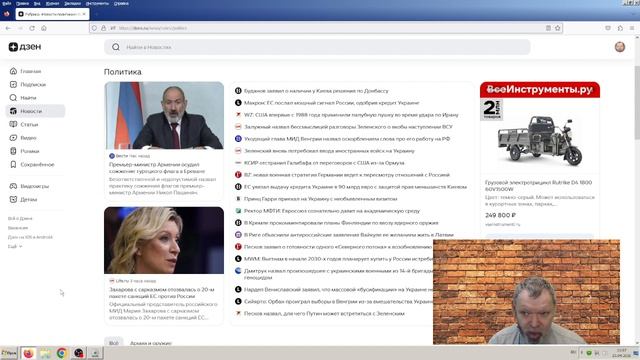Open the Zakharova news photo
This screenshot has width=640, height=360.
coord(164,240)
